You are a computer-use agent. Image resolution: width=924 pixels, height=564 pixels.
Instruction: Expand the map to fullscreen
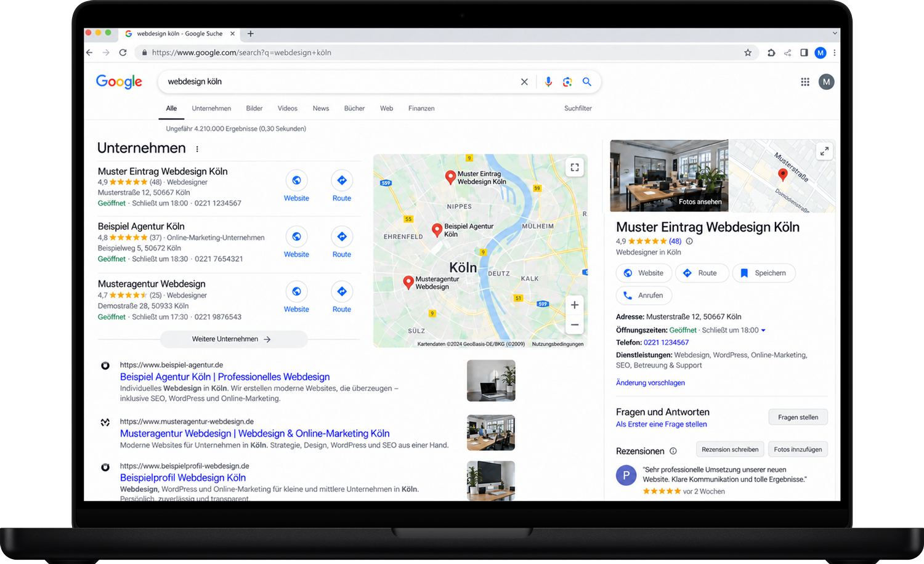click(x=575, y=167)
